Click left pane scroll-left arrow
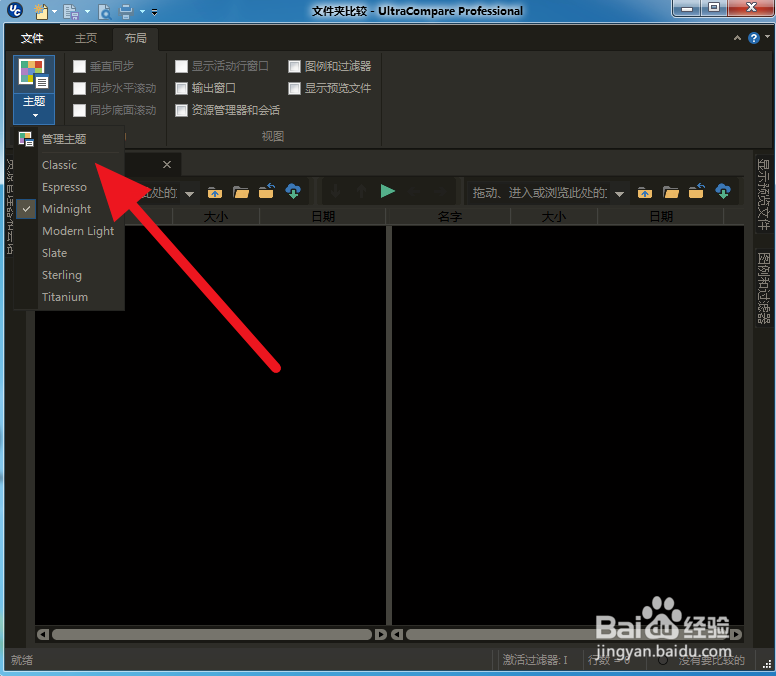This screenshot has width=776, height=676. point(43,634)
